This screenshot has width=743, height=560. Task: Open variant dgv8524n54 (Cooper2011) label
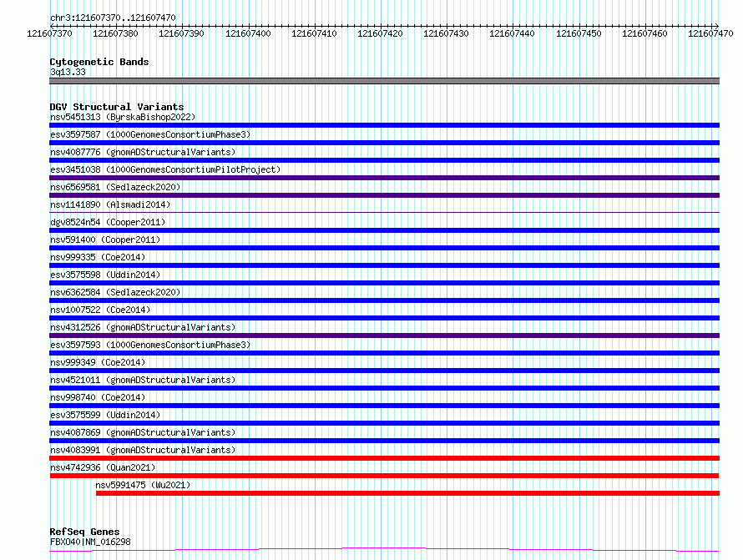108,222
